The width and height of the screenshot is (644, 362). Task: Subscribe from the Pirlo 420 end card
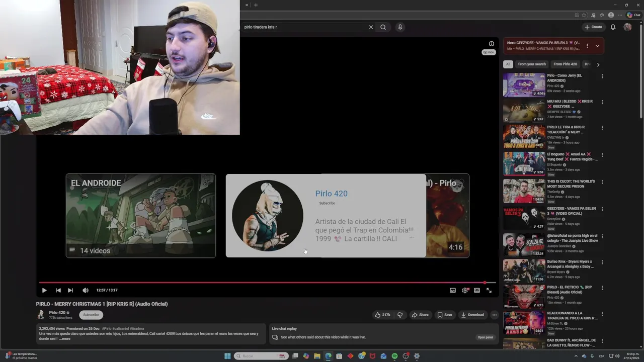coord(327,203)
